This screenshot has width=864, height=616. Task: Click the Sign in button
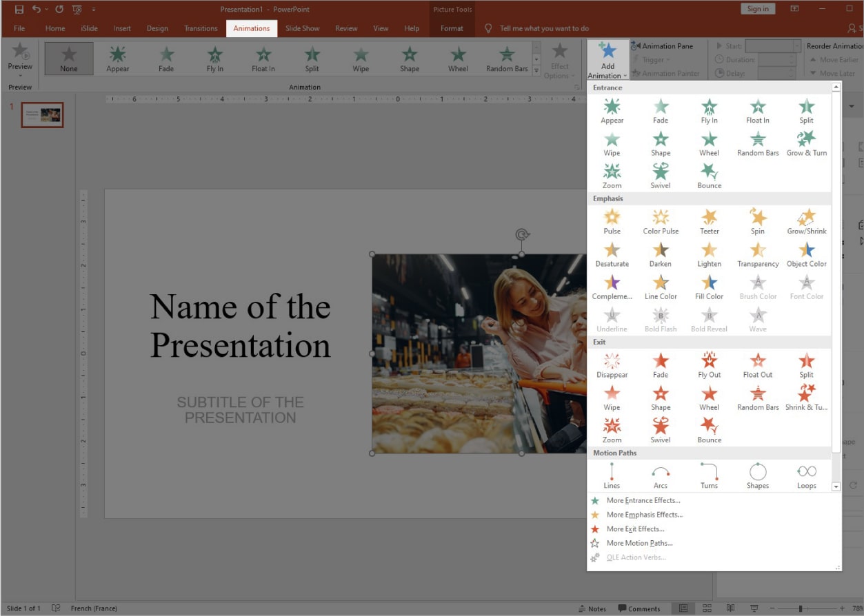[758, 8]
